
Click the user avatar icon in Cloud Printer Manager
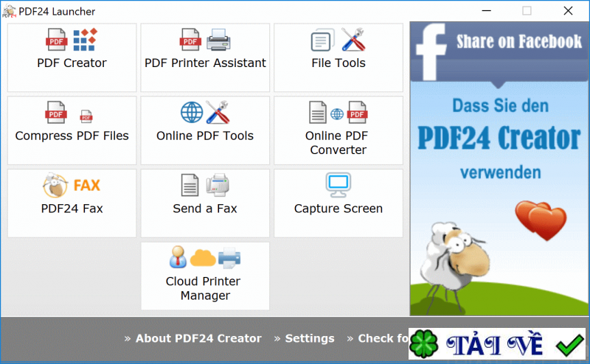point(178,257)
